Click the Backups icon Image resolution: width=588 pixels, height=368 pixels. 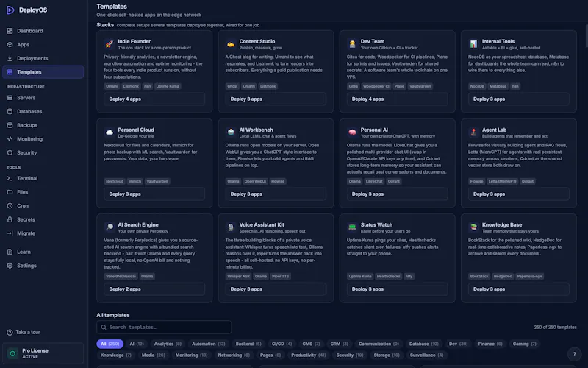tap(10, 125)
